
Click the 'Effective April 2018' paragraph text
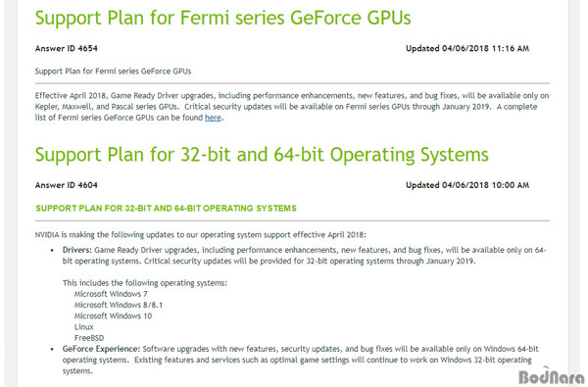pyautogui.click(x=292, y=107)
